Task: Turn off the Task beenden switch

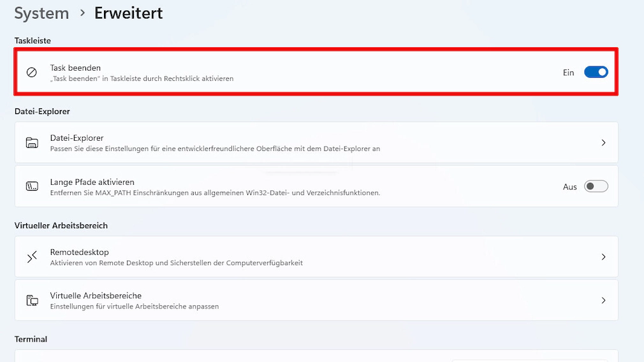Action: (596, 73)
